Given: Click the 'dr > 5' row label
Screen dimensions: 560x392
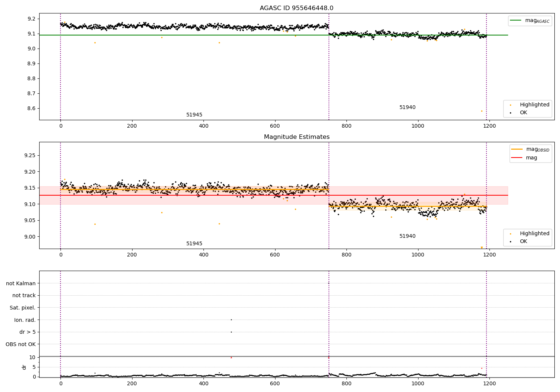Looking at the screenshot, I should [x=28, y=332].
